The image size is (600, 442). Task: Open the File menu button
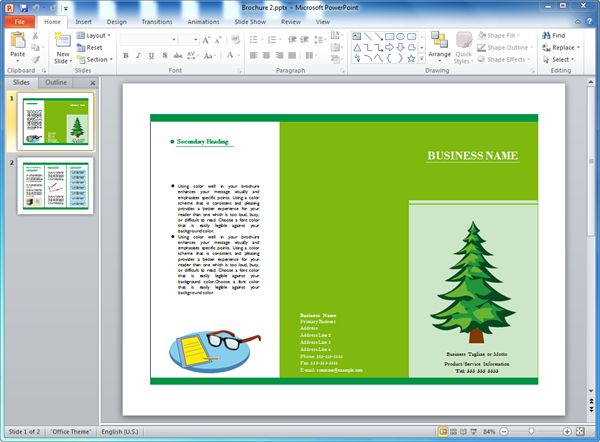20,20
